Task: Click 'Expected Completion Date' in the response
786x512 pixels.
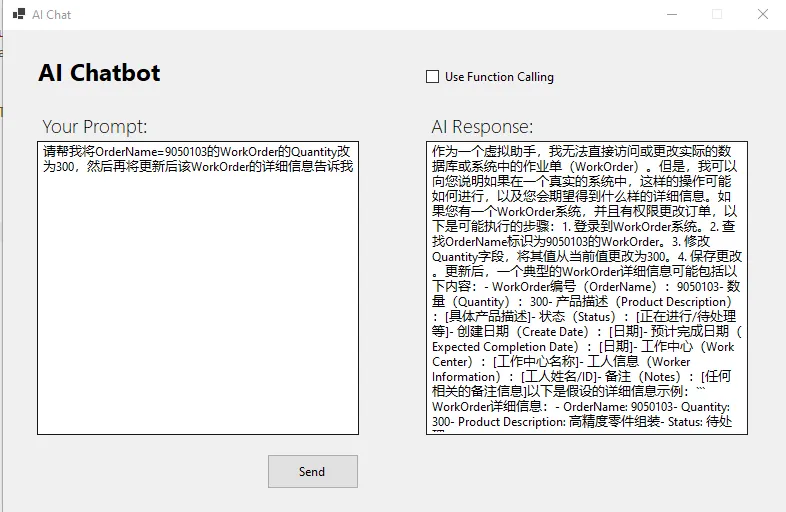Action: click(504, 347)
